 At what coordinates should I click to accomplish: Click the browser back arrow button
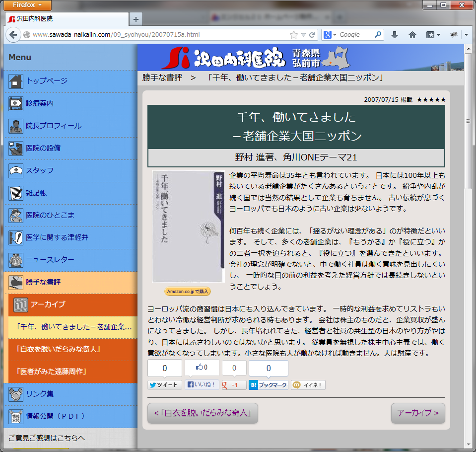(x=13, y=35)
